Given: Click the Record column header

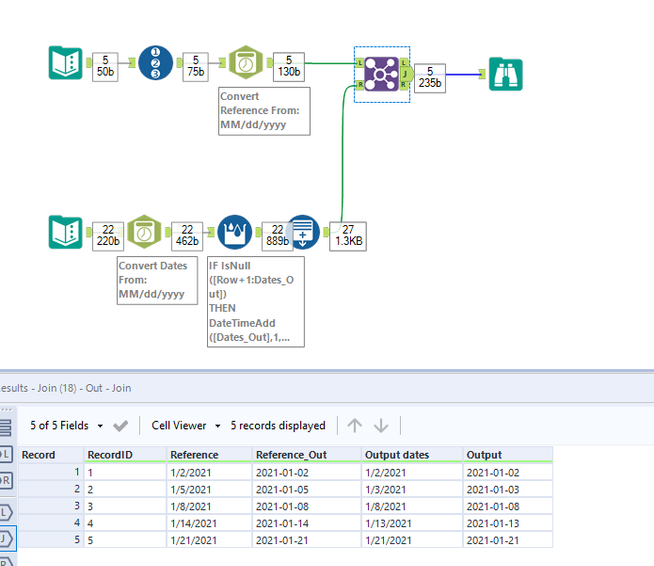Looking at the screenshot, I should coord(51,455).
